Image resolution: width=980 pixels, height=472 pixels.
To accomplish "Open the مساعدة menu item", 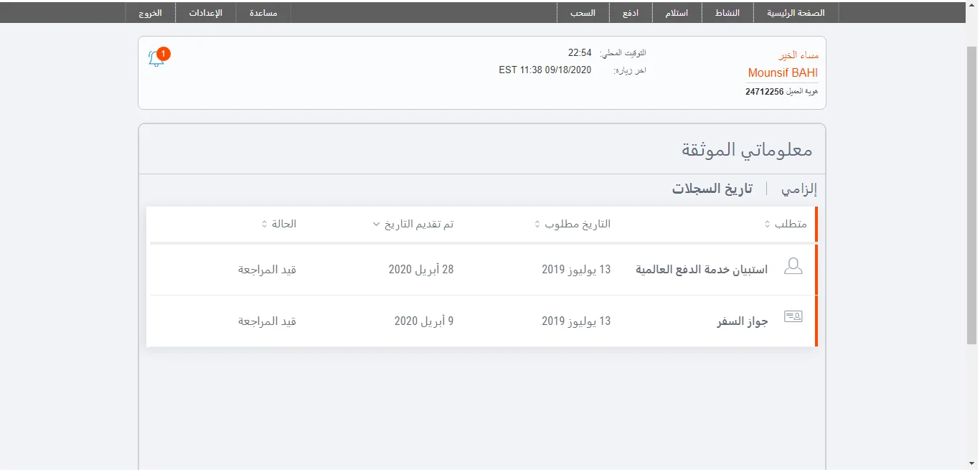I will pos(263,13).
